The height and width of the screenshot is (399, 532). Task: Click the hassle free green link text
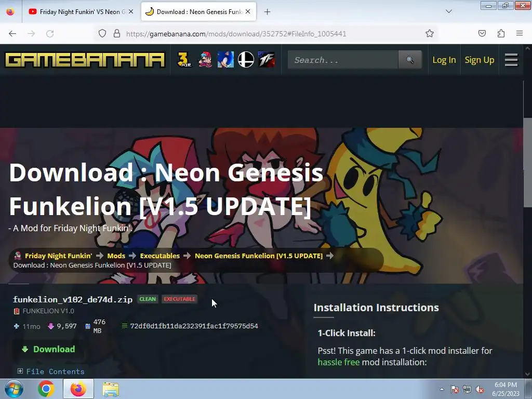(x=339, y=362)
